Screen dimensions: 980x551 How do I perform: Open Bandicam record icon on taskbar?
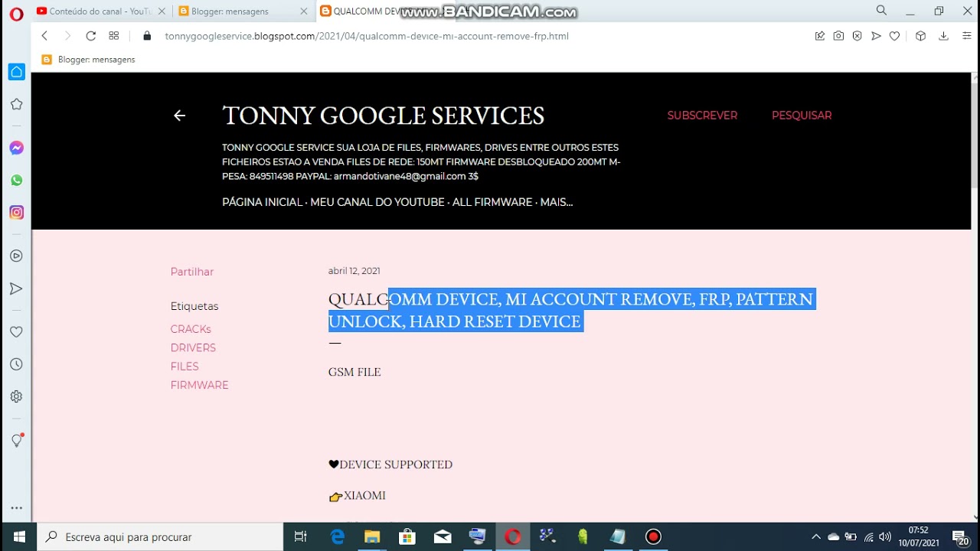(653, 536)
